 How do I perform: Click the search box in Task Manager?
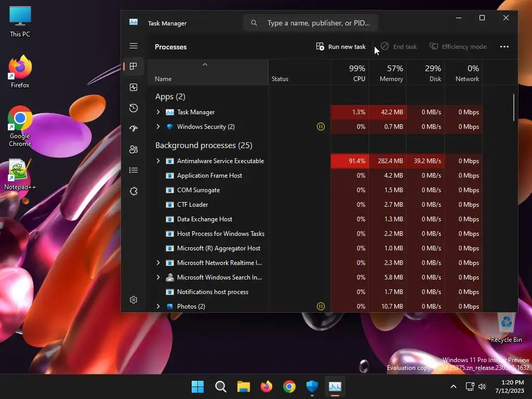311,23
